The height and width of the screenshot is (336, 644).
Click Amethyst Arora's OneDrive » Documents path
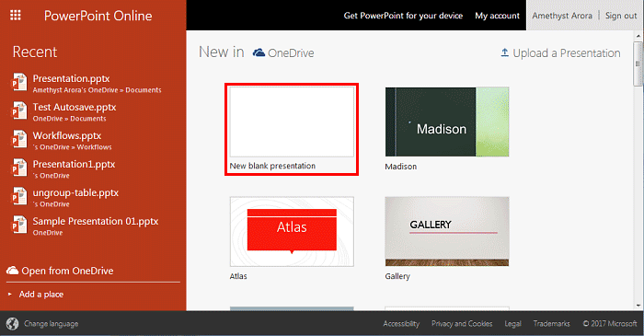click(97, 90)
